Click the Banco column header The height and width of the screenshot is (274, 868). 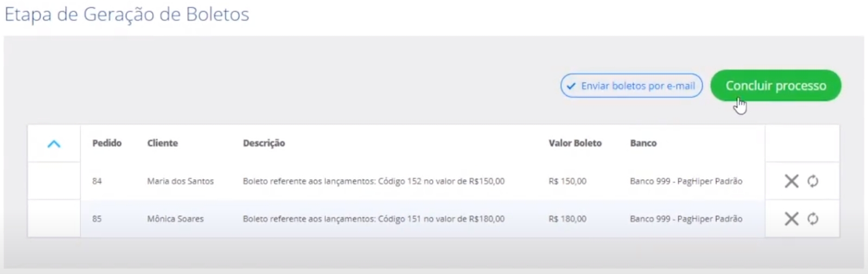643,143
